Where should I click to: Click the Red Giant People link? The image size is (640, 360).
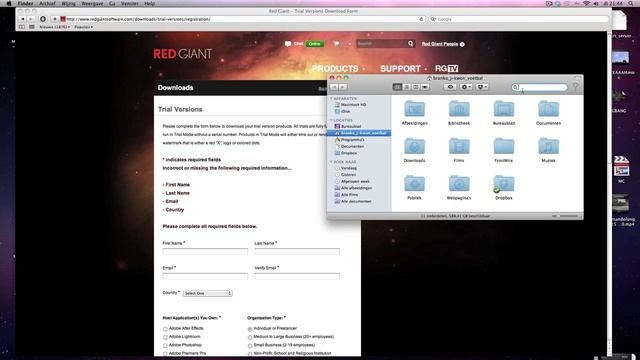pyautogui.click(x=443, y=44)
